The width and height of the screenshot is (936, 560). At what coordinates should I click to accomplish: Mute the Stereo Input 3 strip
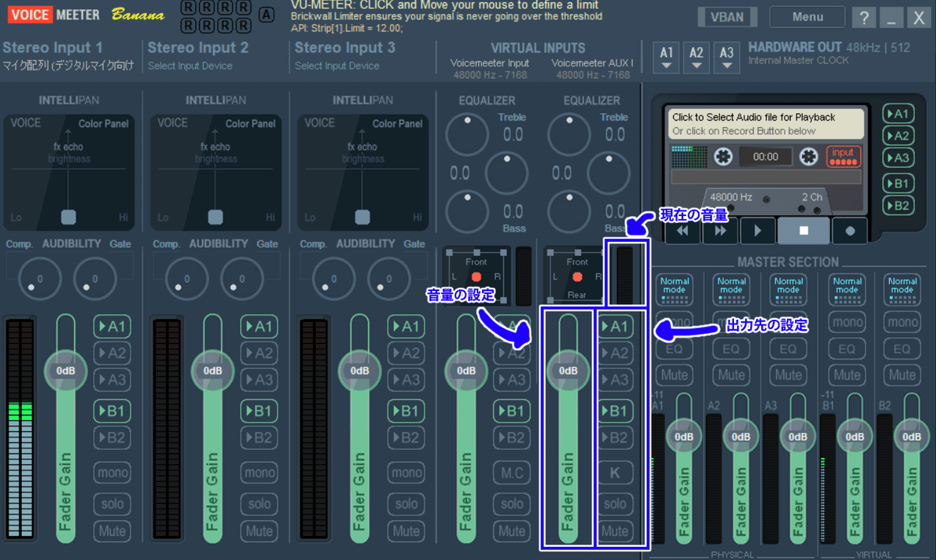point(406,531)
